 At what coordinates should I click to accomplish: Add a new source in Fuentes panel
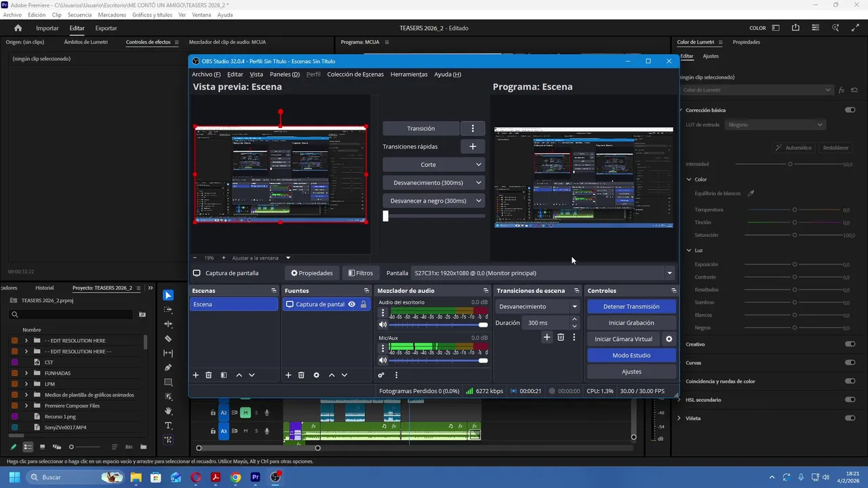pyautogui.click(x=288, y=375)
